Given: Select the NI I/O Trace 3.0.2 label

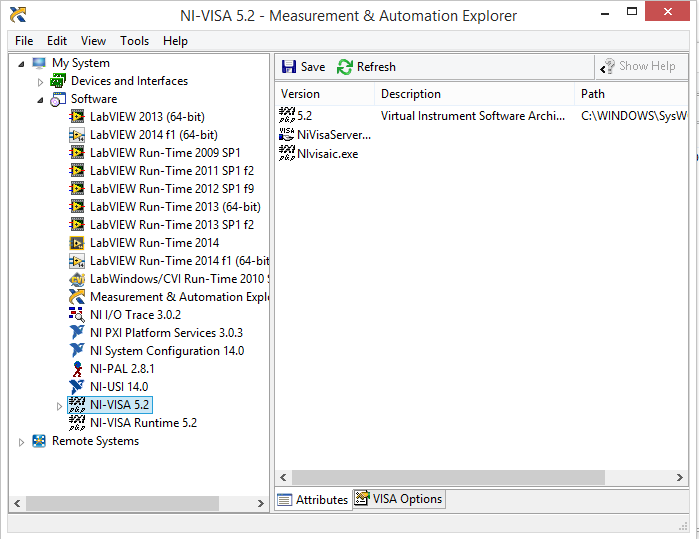Looking at the screenshot, I should click(136, 315).
